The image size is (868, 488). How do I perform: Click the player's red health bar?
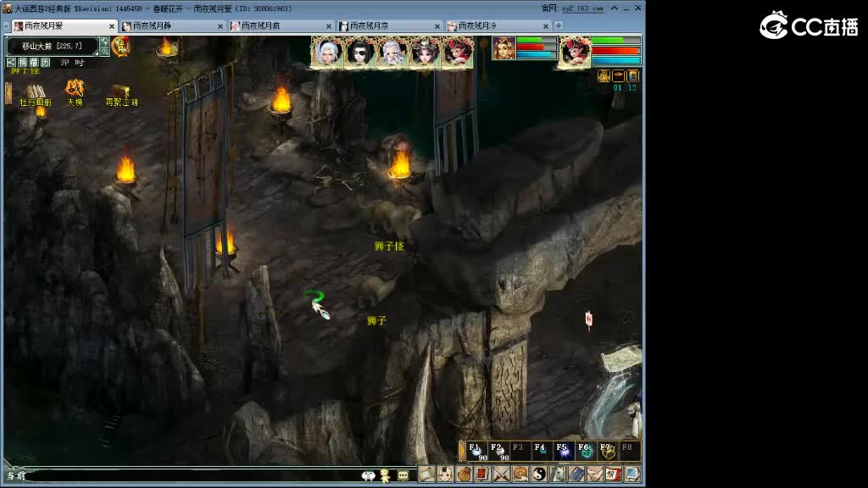point(616,51)
